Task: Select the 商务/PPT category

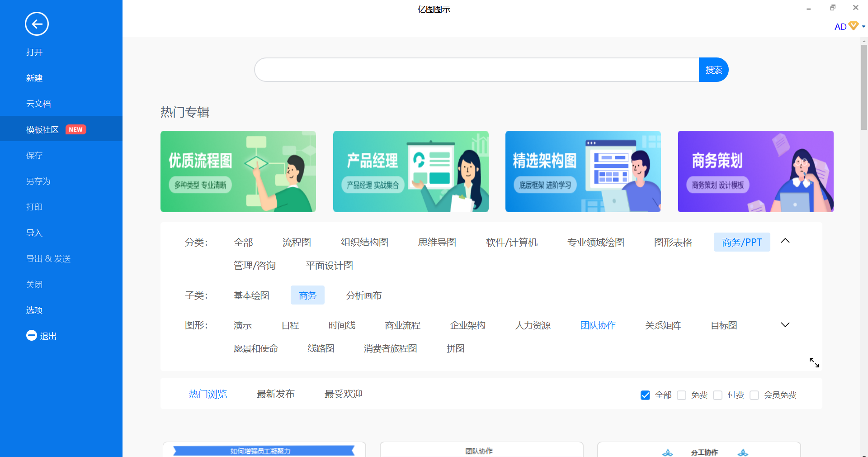Action: 742,243
